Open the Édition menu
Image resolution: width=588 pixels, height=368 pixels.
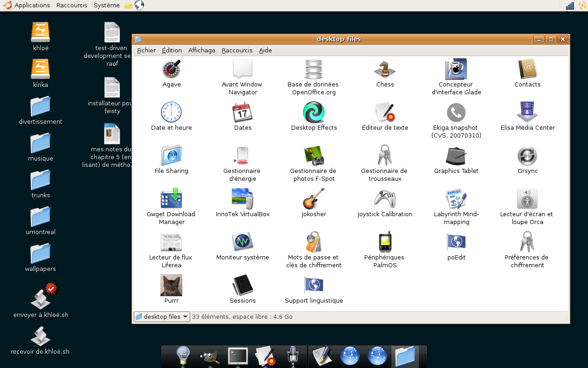172,50
